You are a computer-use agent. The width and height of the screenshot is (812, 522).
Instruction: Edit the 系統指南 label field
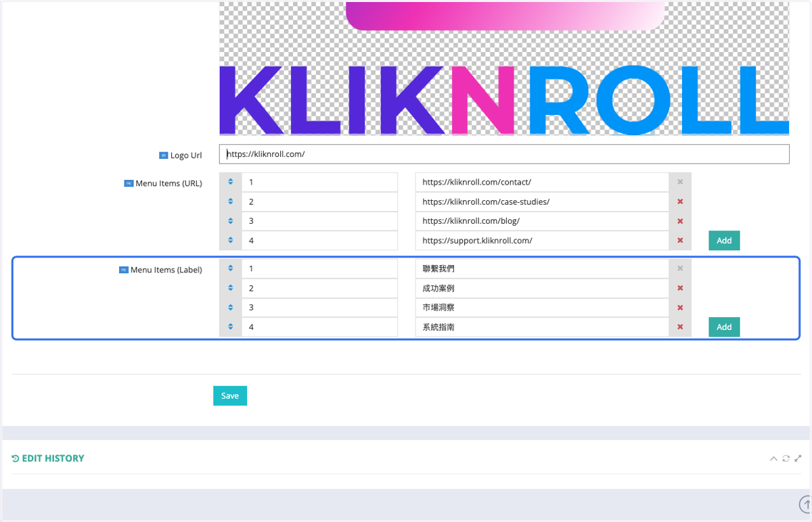(542, 327)
